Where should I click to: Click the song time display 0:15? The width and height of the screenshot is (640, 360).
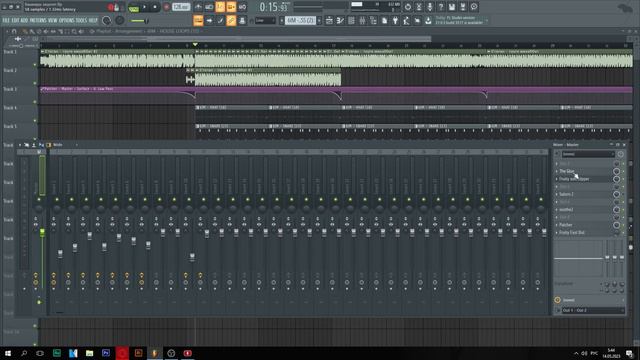point(274,7)
